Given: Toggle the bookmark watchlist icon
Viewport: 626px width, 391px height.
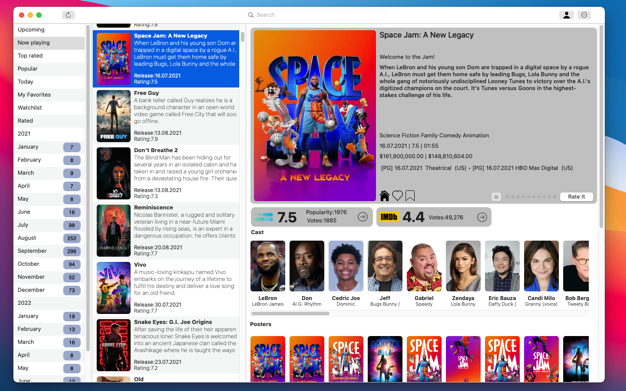Looking at the screenshot, I should tap(410, 196).
